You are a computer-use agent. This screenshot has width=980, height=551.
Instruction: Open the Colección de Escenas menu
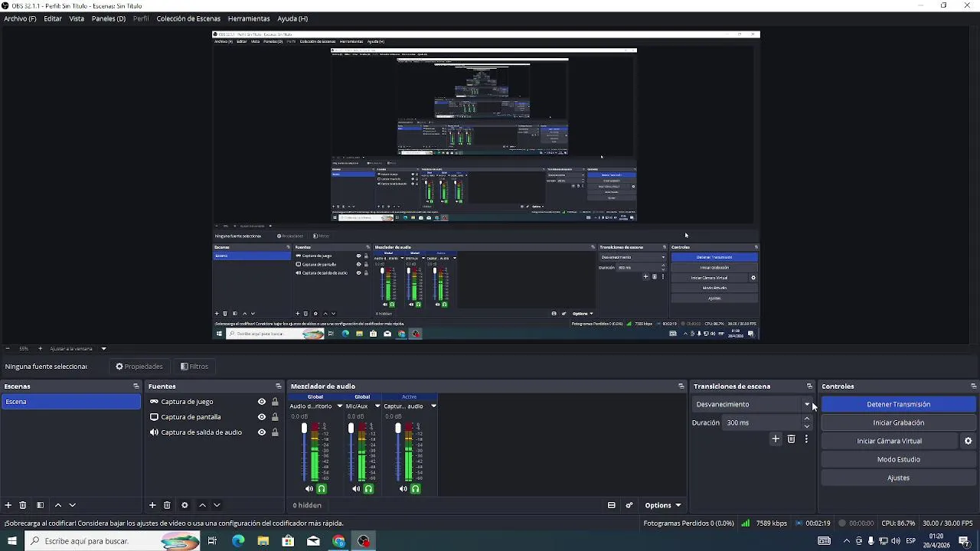(188, 18)
